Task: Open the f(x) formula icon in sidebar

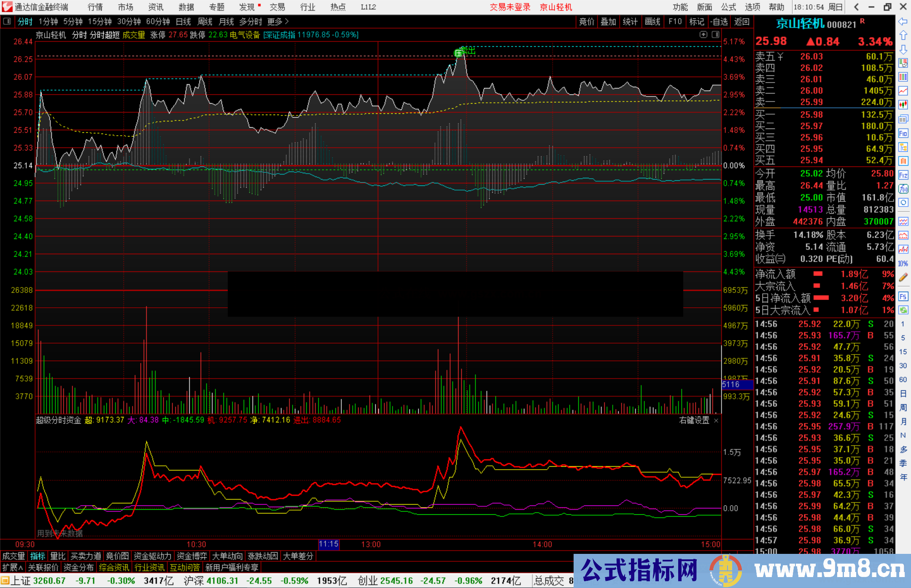Action: point(903,189)
